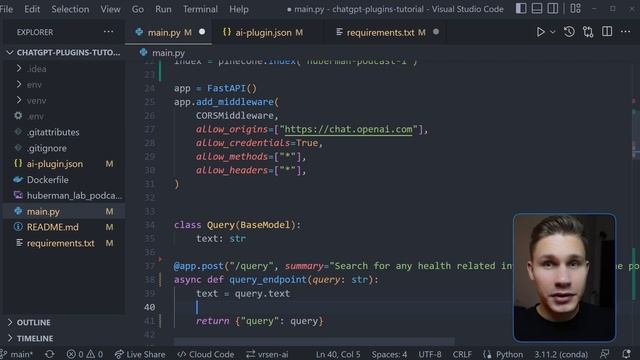This screenshot has height=360, width=640.
Task: Change indentation via Spaces: 4
Action: [389, 354]
